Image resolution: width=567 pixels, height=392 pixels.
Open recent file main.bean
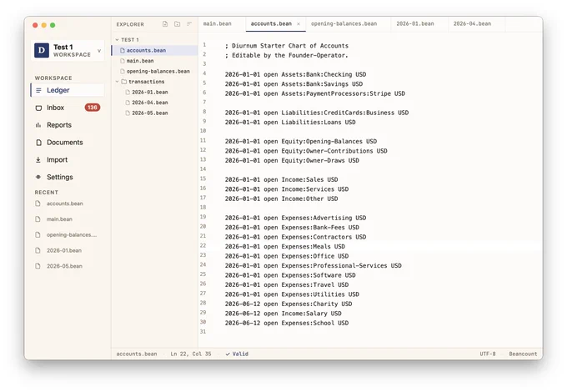[x=68, y=219]
